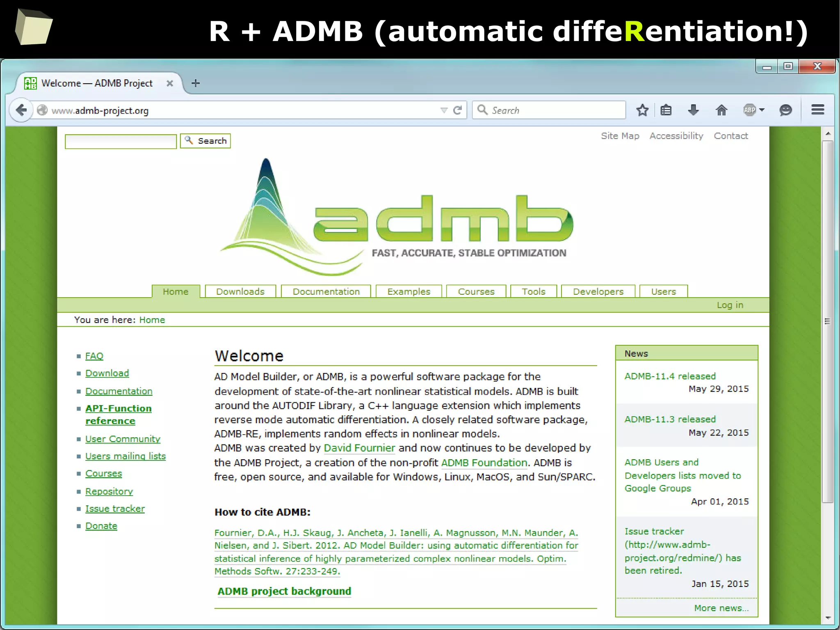
Task: Open the Firefox hamburger menu
Action: (817, 110)
